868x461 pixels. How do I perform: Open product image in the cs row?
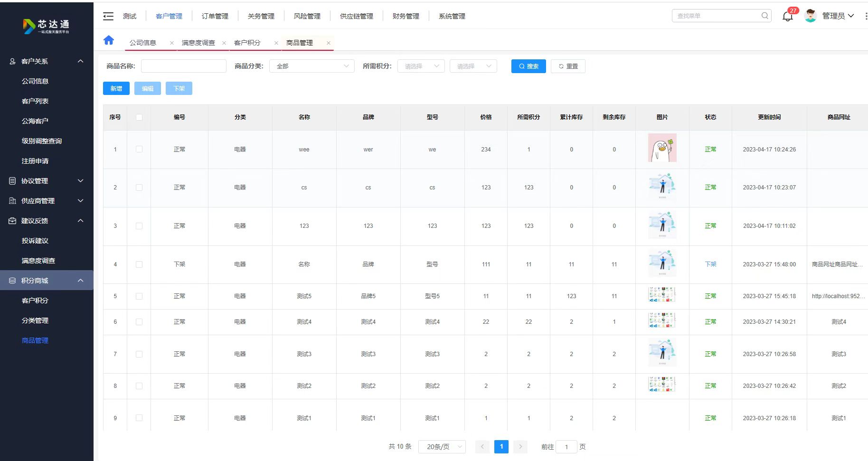point(662,187)
